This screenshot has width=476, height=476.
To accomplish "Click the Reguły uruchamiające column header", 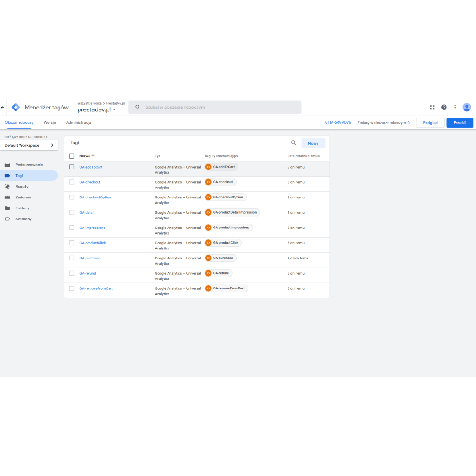I will (222, 156).
